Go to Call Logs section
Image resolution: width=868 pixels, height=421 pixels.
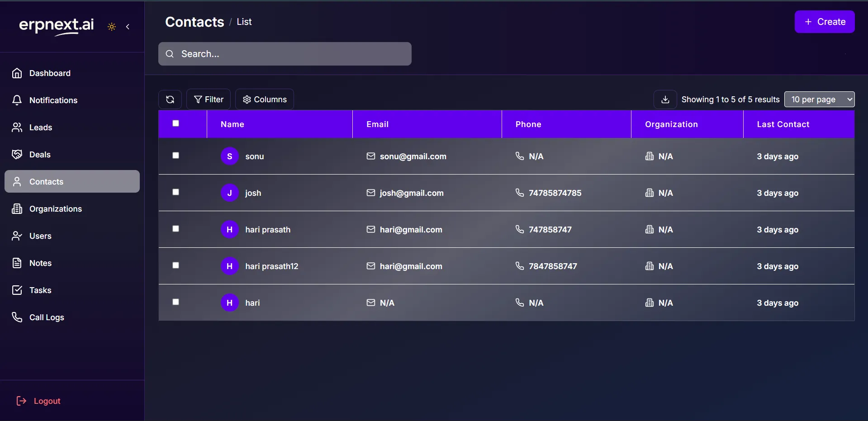pyautogui.click(x=47, y=317)
